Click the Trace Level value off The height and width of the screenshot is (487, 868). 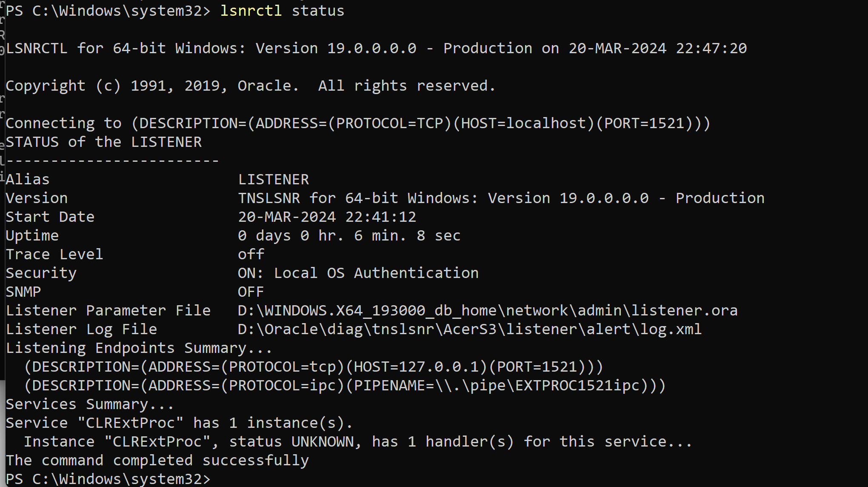click(x=251, y=255)
